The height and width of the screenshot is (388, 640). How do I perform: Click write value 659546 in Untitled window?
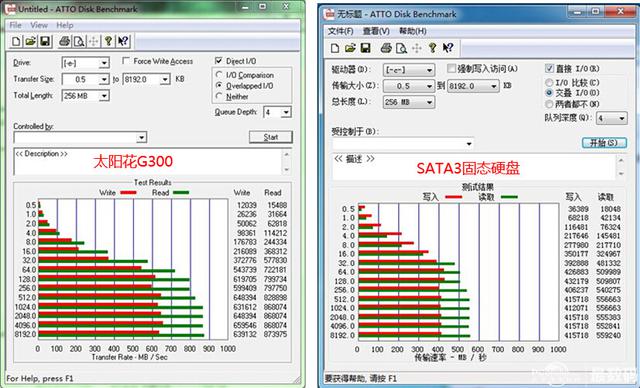(244, 325)
